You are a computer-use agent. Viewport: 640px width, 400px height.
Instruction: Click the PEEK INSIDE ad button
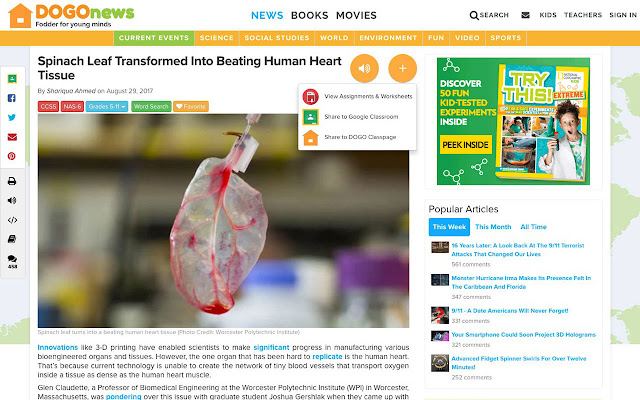point(466,145)
